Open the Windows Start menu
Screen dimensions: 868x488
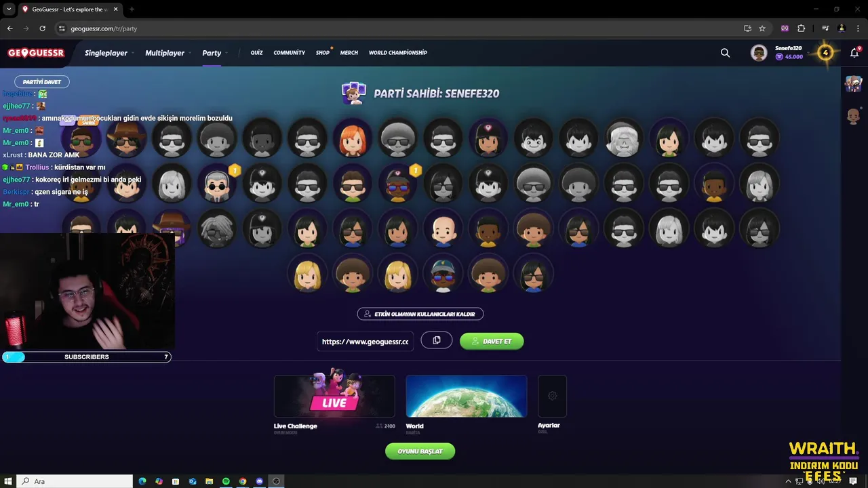[8, 481]
